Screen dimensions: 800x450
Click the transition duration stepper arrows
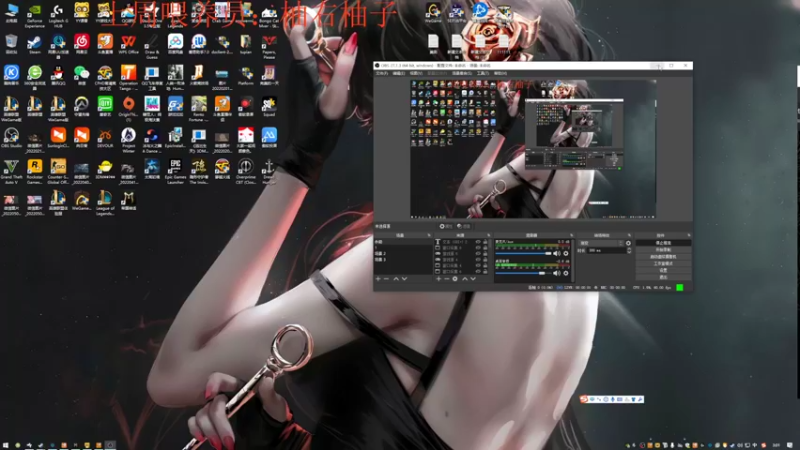(629, 251)
